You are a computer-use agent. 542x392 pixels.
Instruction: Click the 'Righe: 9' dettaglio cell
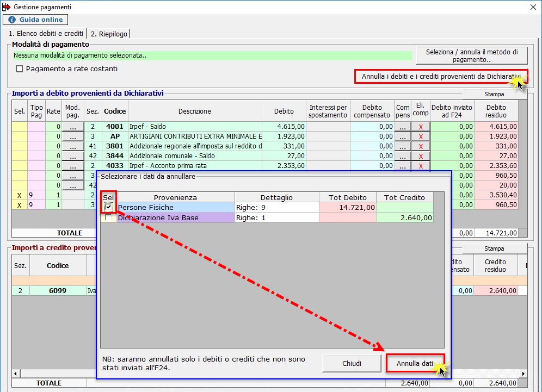pyautogui.click(x=277, y=207)
